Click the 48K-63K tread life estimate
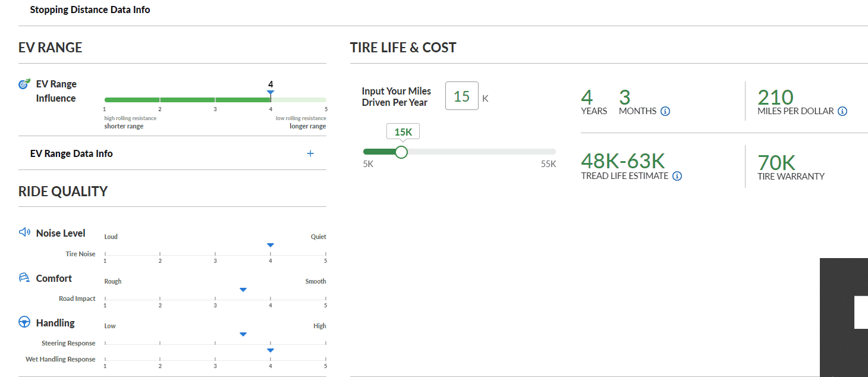 (623, 161)
